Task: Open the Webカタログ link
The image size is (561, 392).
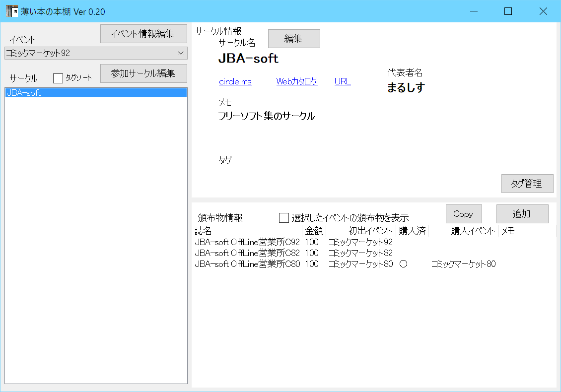Action: click(x=296, y=81)
